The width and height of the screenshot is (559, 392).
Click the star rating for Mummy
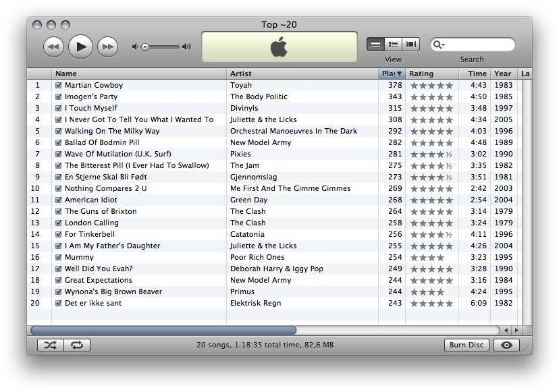click(x=427, y=257)
